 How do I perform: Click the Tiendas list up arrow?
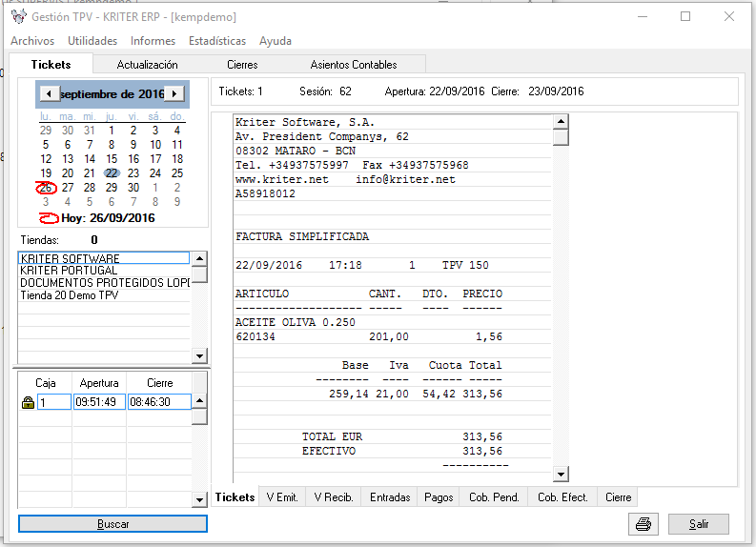pos(199,259)
